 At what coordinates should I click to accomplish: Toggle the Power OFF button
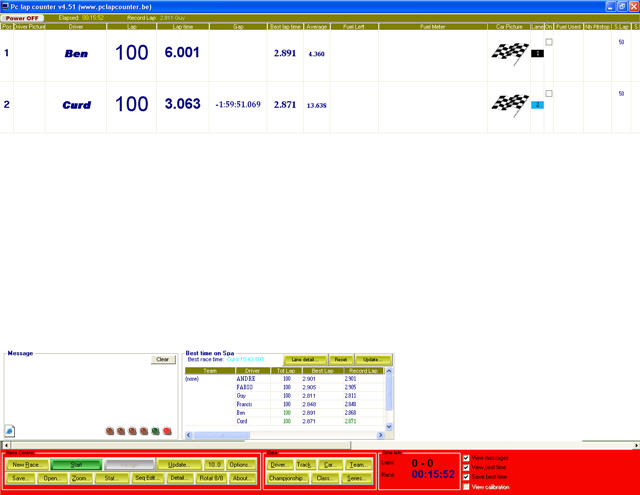(x=22, y=18)
